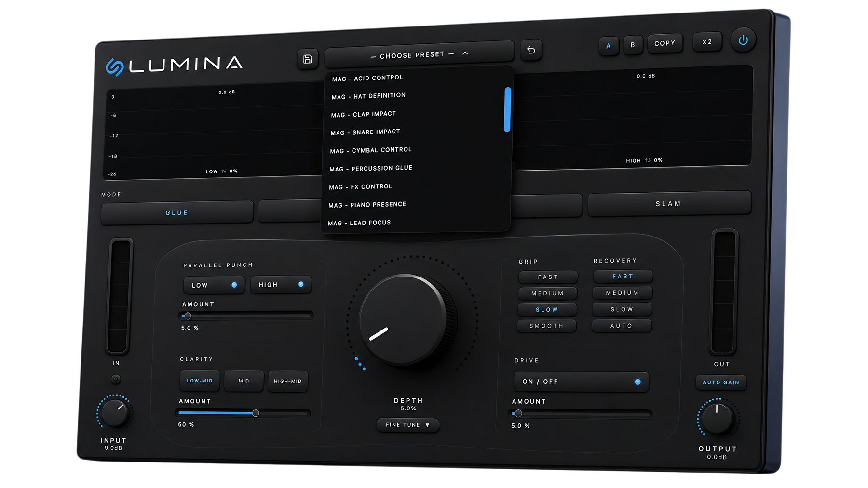Click the HIGH band 0% readout
Viewport: 868px width, 488px height.
coord(658,160)
